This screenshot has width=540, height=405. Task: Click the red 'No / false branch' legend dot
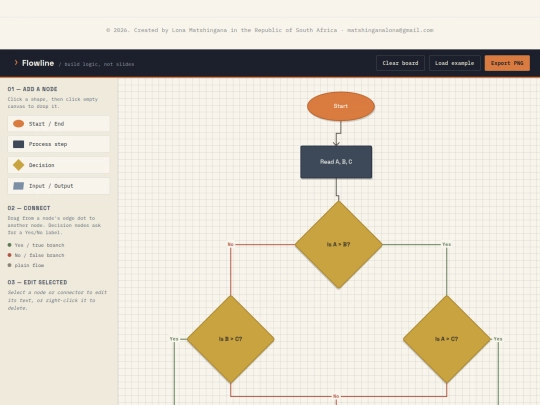pos(10,255)
